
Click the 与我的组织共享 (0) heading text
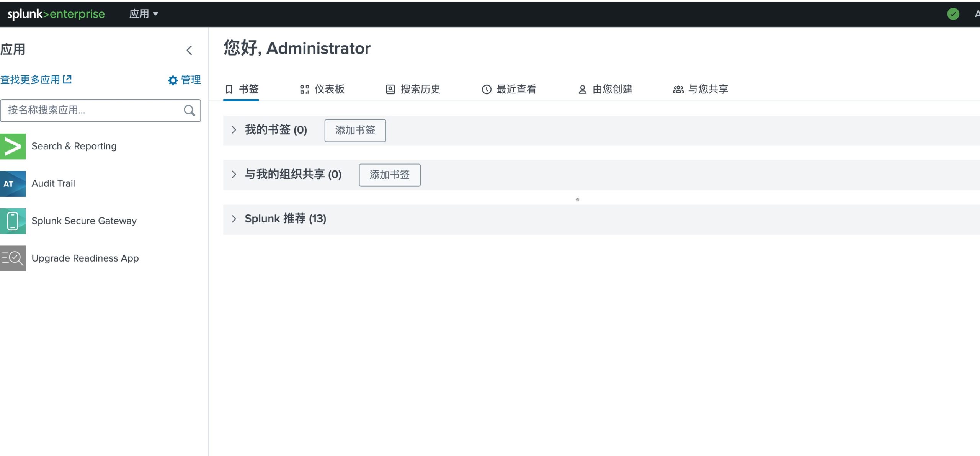click(293, 175)
